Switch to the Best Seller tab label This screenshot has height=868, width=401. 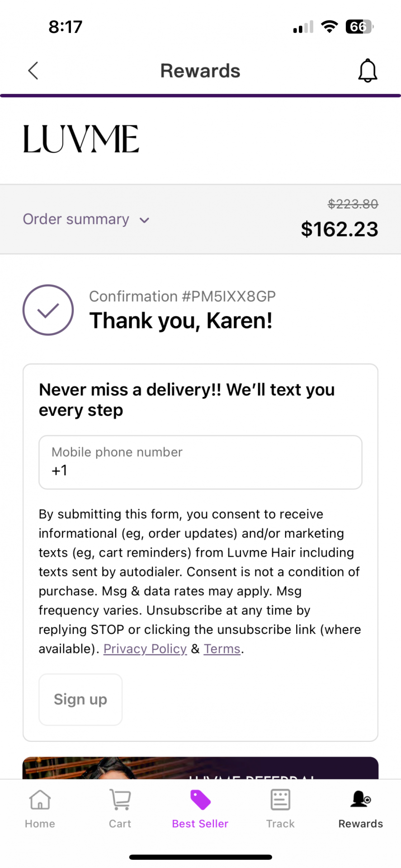pos(200,824)
